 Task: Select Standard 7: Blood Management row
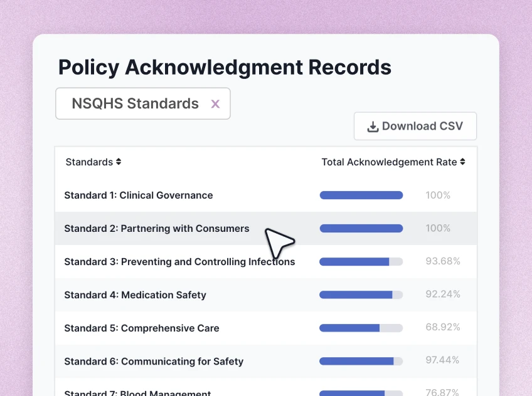tap(137, 392)
